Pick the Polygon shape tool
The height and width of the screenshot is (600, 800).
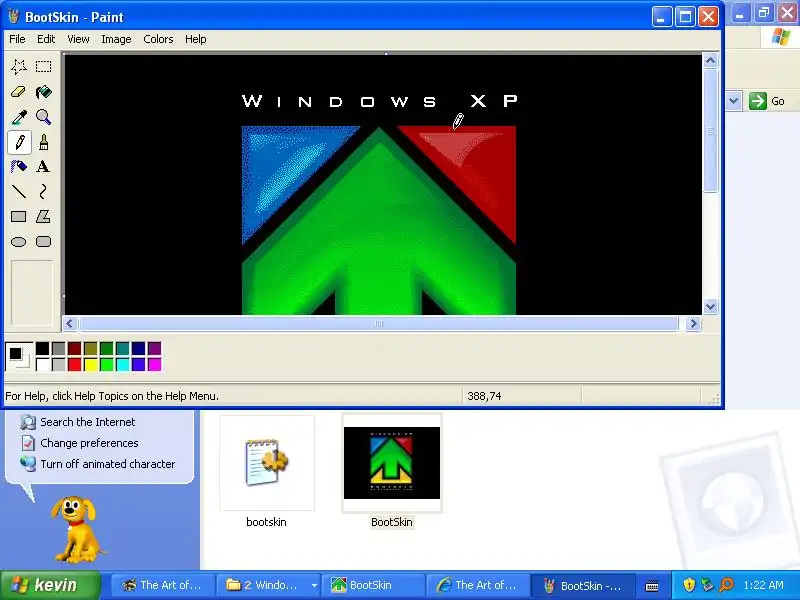pos(43,216)
